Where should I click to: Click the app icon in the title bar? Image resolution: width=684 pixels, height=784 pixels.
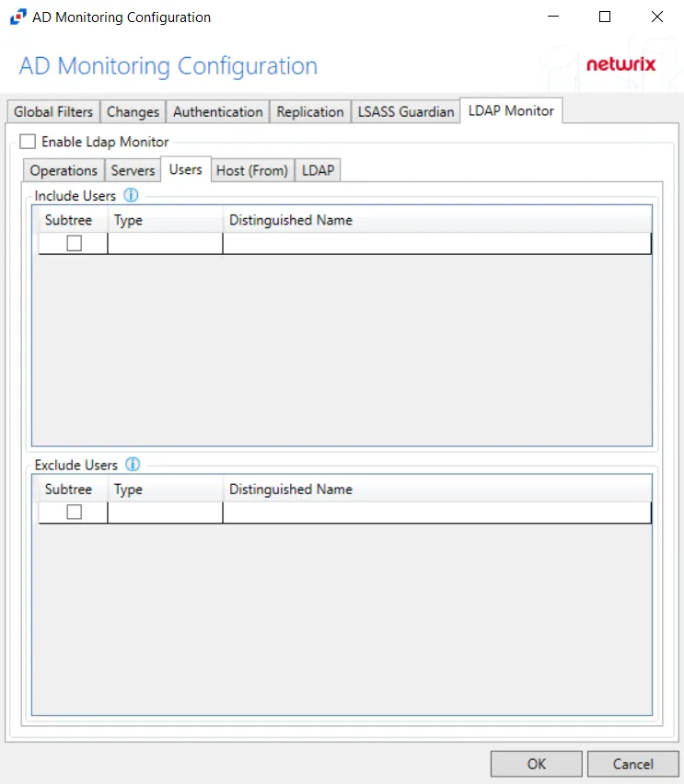[x=18, y=17]
